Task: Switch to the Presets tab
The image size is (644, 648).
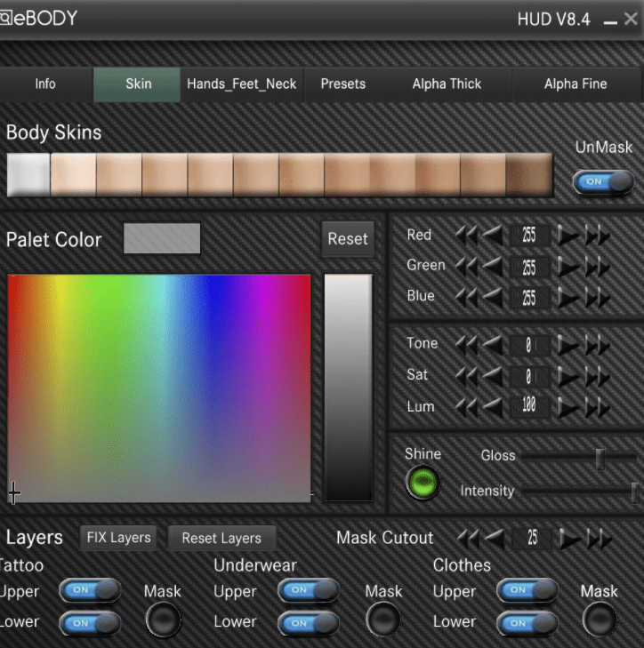Action: [x=343, y=84]
